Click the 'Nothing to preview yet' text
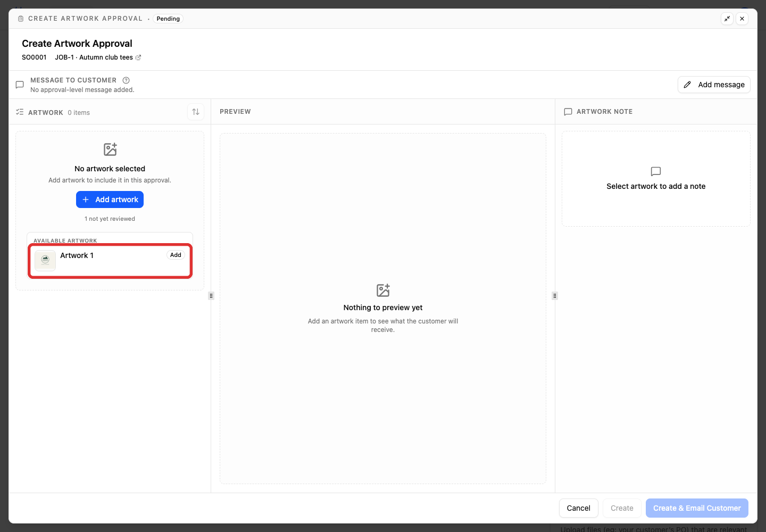766x532 pixels. (x=383, y=307)
